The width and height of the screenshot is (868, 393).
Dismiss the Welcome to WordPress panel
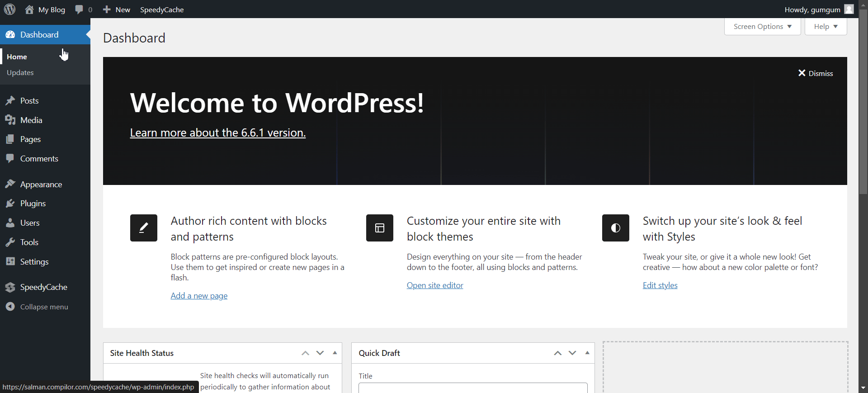(x=816, y=73)
